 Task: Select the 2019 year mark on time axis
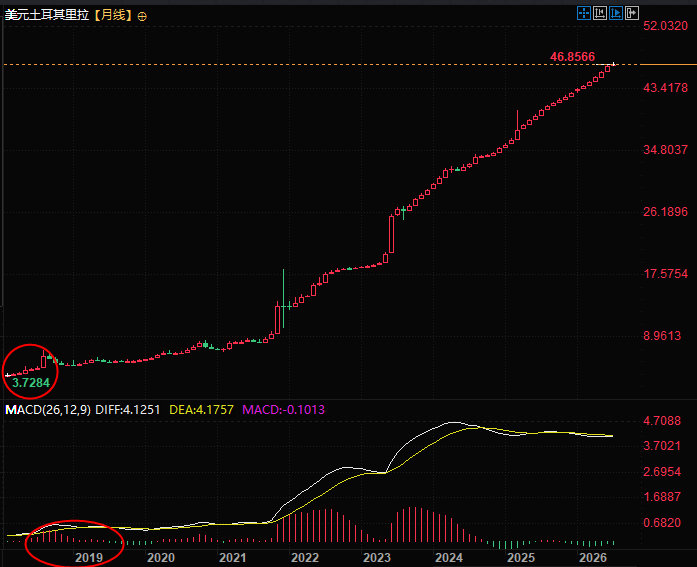88,557
